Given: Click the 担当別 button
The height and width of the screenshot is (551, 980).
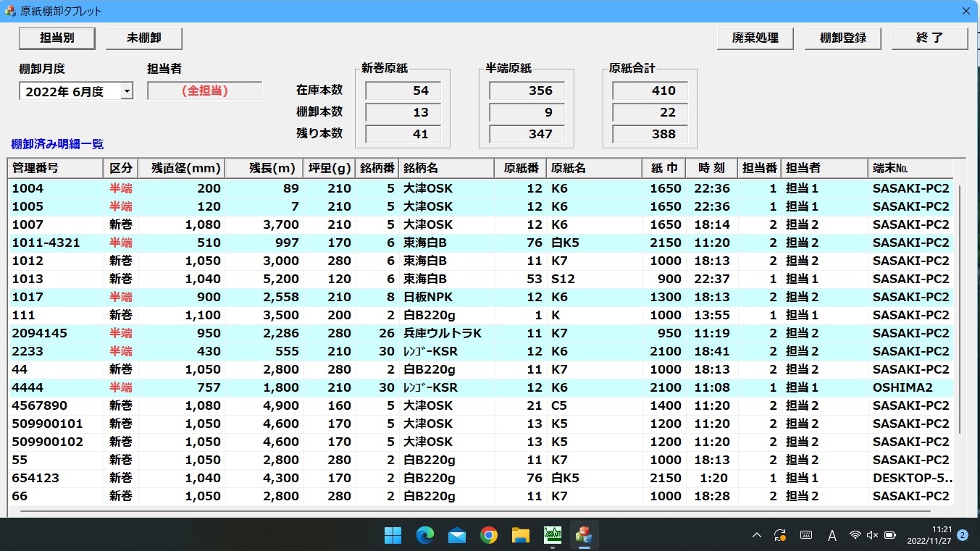Looking at the screenshot, I should point(57,38).
